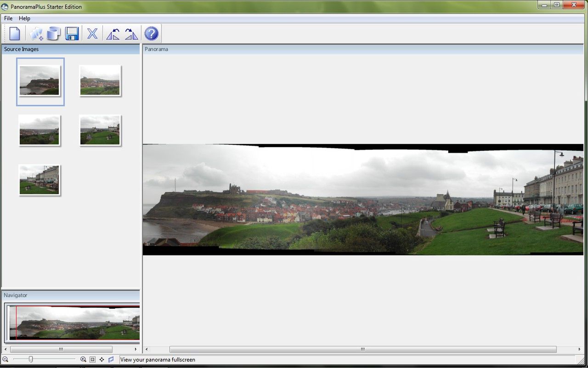Screen dimensions: 588x368
Task: Open the Help menu
Action: (24, 18)
